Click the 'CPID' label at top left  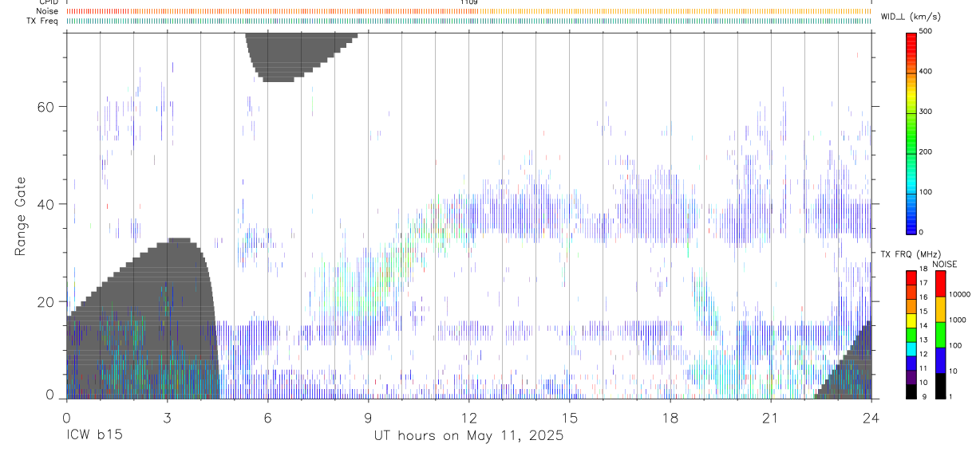[x=48, y=2]
